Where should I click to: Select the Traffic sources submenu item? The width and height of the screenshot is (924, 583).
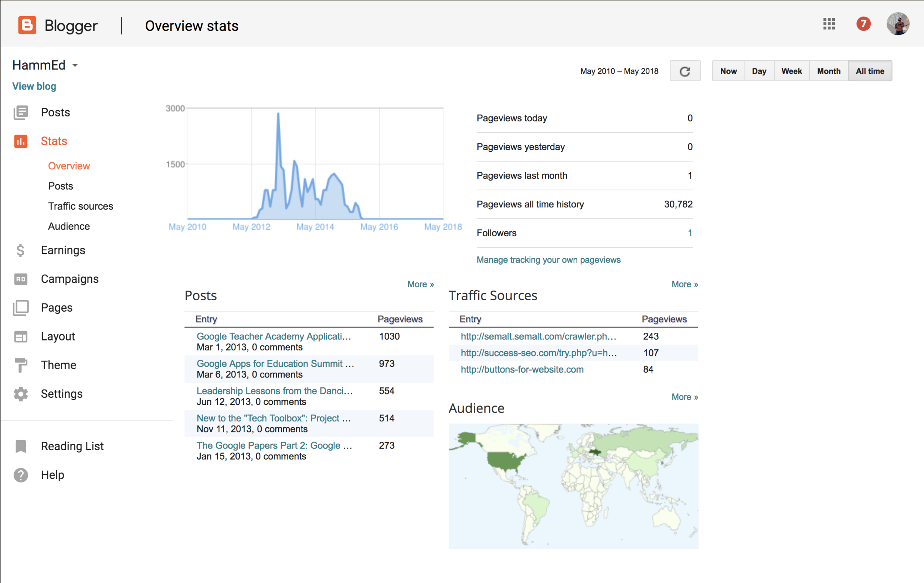coord(81,206)
